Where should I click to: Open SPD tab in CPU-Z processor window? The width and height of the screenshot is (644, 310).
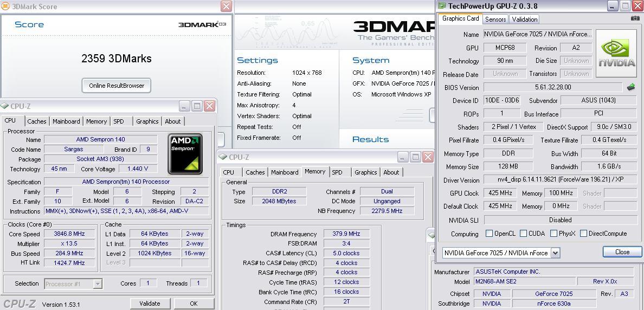pyautogui.click(x=119, y=121)
